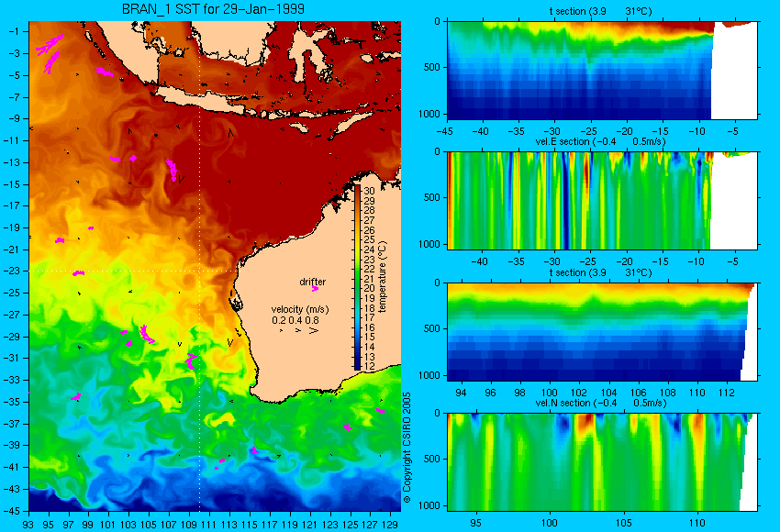Click the 'drifter' legend label
This screenshot has width=780, height=532.
click(x=312, y=282)
